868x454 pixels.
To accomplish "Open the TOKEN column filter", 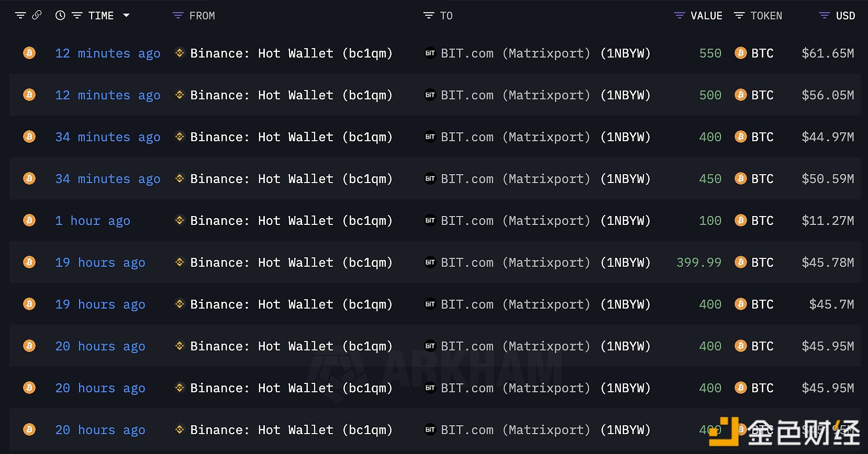I will (x=739, y=16).
